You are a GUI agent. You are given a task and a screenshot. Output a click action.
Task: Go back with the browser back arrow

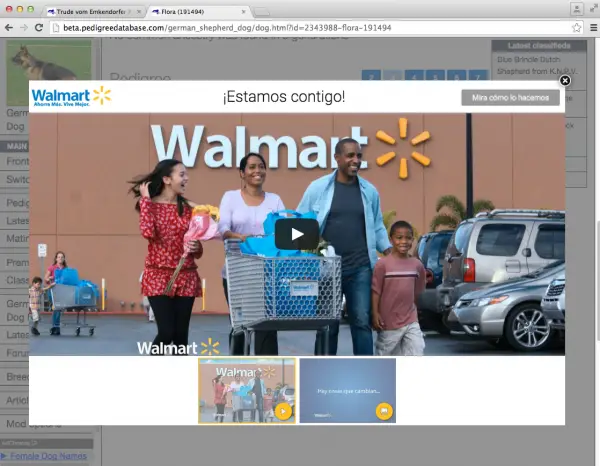(9, 28)
